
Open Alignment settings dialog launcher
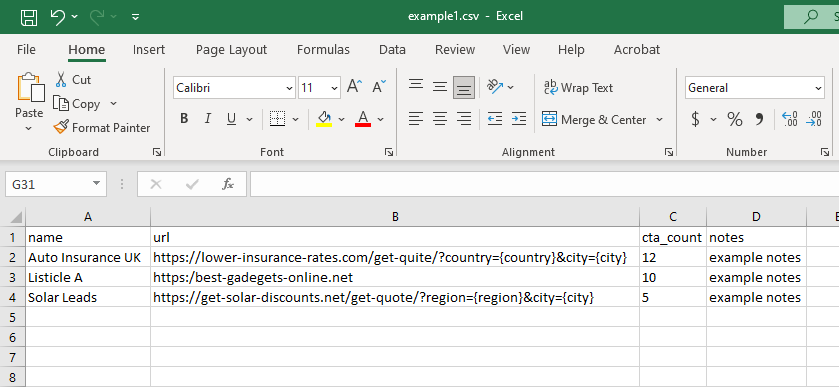pos(669,153)
